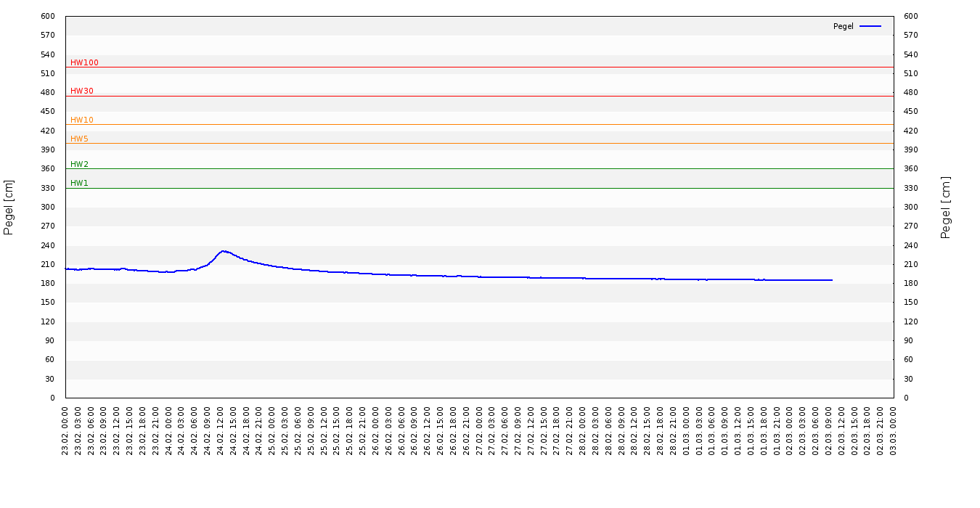
Task: Select the green HW2 label
Action: pos(79,164)
